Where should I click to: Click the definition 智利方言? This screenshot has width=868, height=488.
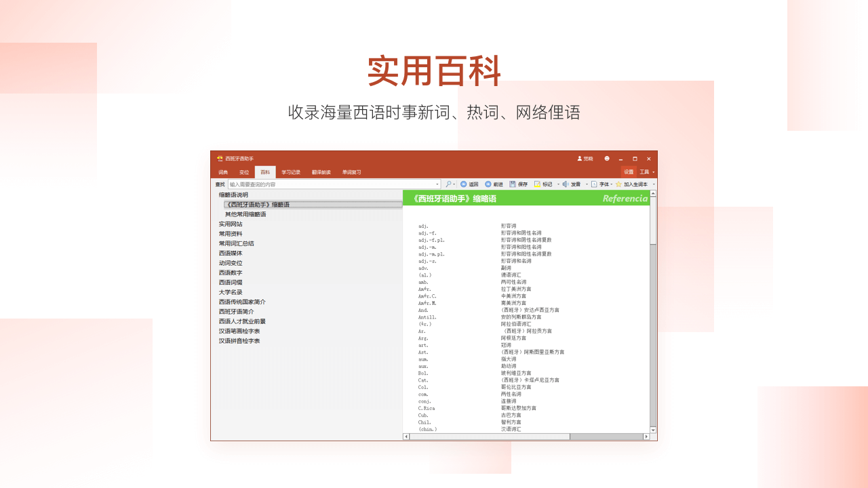point(511,422)
